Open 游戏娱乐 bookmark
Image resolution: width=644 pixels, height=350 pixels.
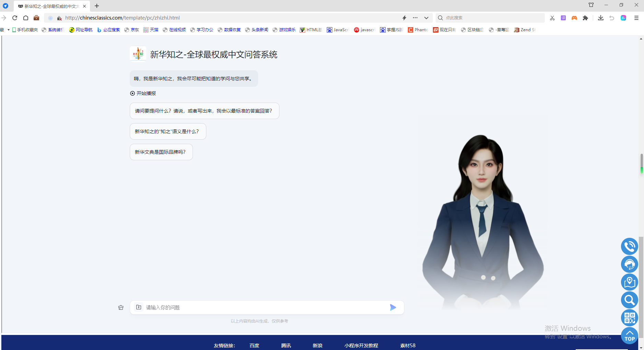coord(284,30)
